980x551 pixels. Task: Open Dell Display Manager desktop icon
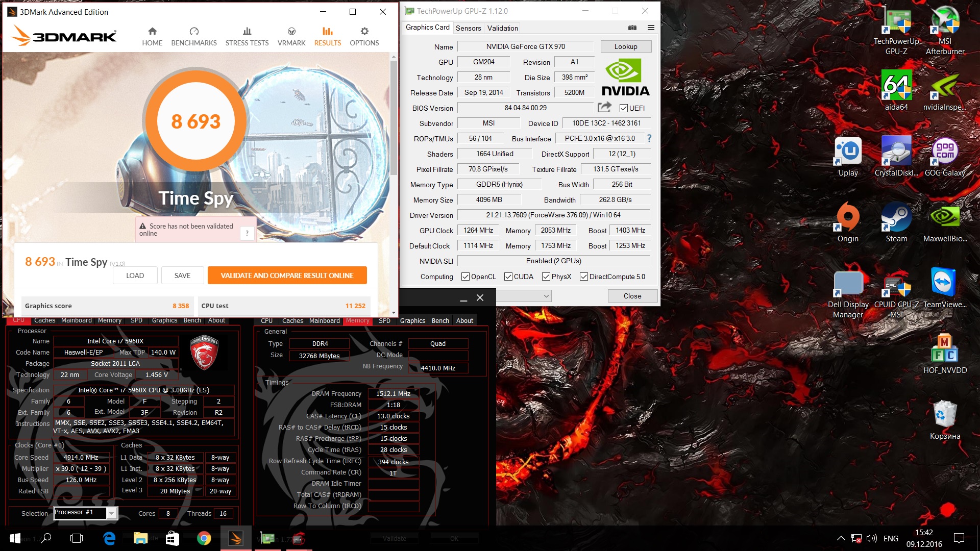(848, 294)
